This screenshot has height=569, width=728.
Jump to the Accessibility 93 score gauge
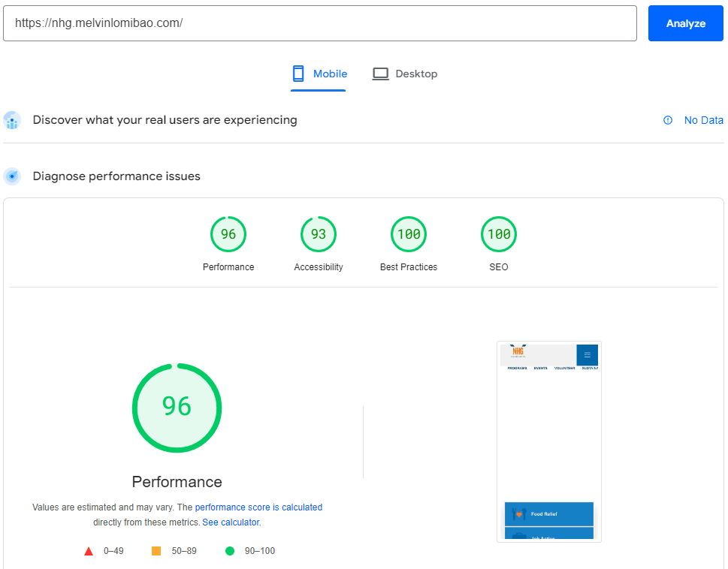318,233
